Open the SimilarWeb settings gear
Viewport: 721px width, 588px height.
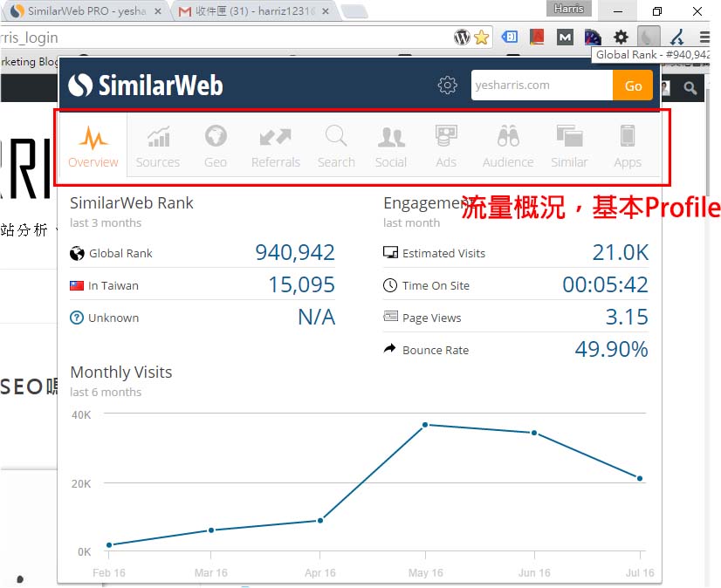point(447,85)
